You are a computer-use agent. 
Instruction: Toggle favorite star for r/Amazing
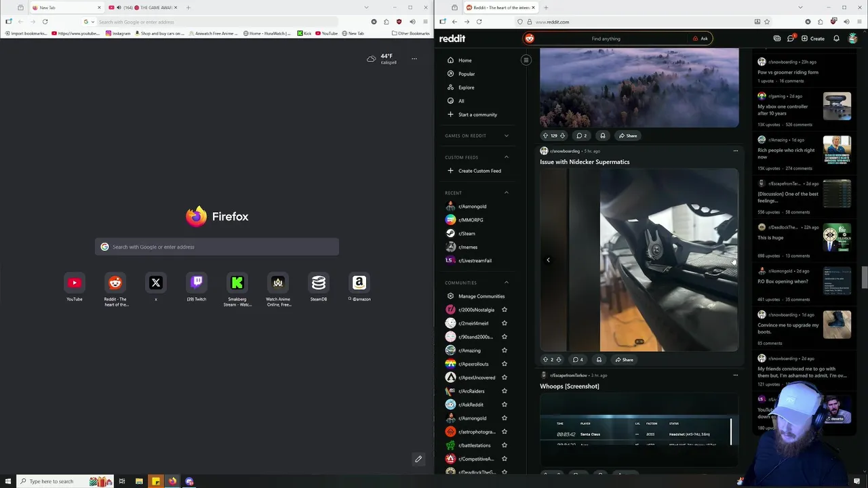click(504, 350)
